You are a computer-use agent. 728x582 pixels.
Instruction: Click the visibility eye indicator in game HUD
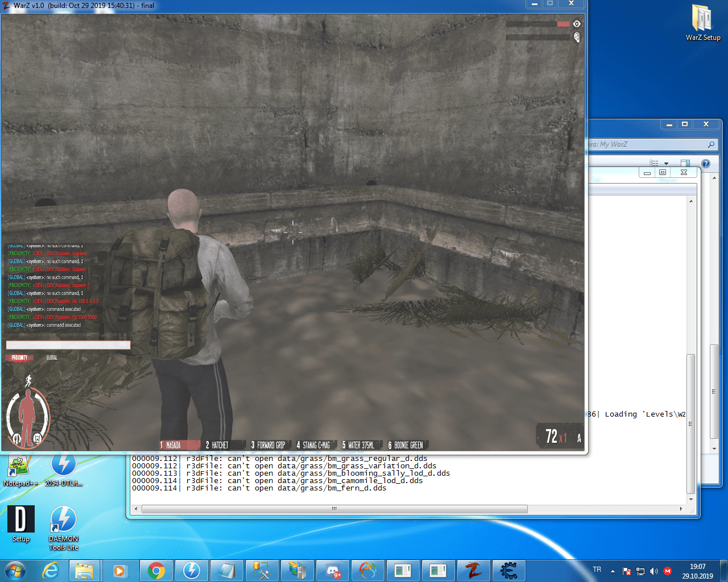pyautogui.click(x=577, y=24)
